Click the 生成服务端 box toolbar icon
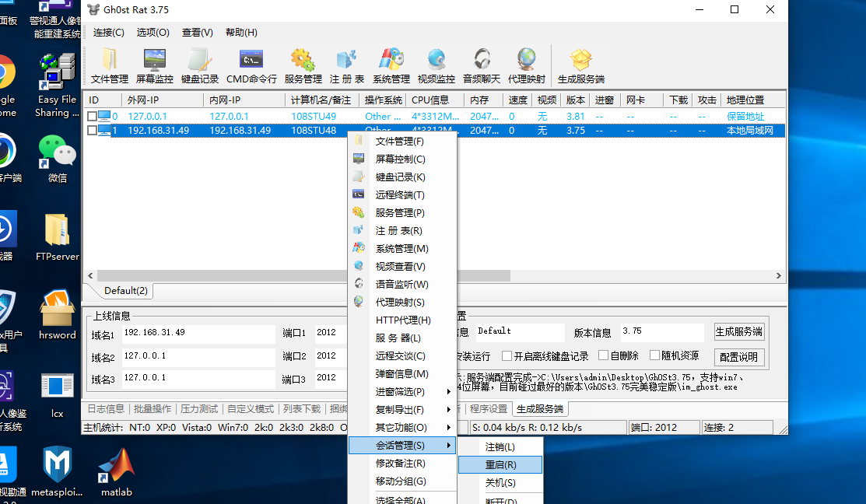Image resolution: width=866 pixels, height=504 pixels. click(581, 65)
